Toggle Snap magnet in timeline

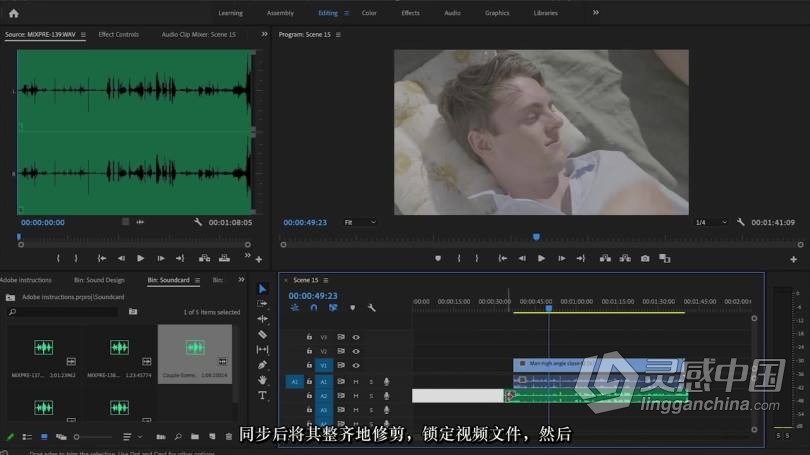pos(314,308)
